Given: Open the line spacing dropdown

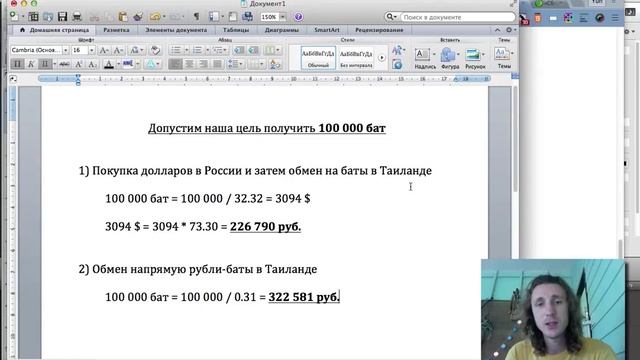Looking at the screenshot, I should pyautogui.click(x=236, y=64).
